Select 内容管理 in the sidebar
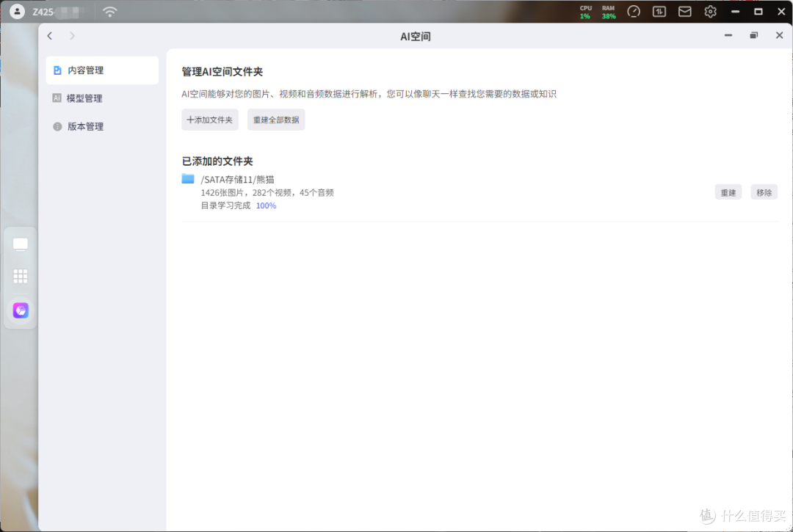This screenshot has height=532, width=793. click(x=102, y=70)
